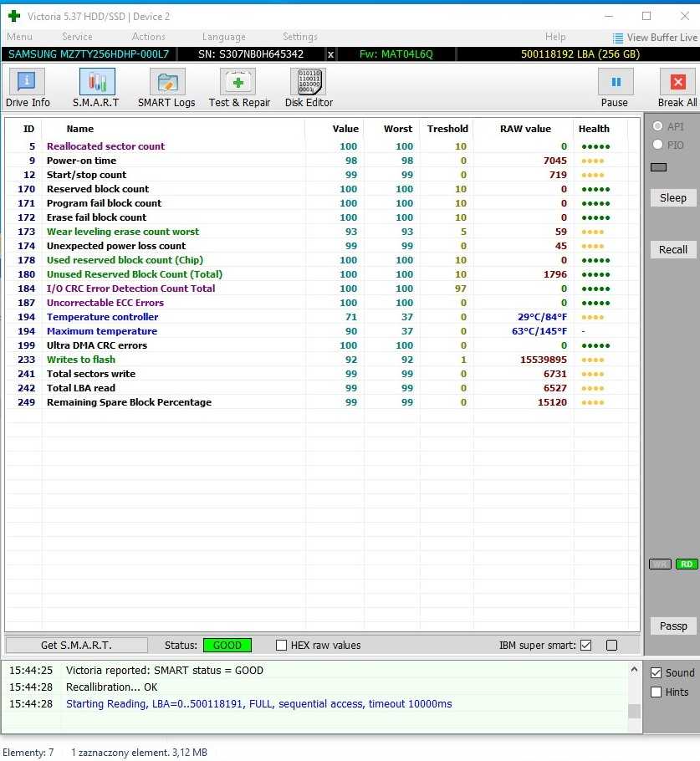Screen dimensions: 700x761
Task: Click the green RD indicator
Action: tap(686, 564)
